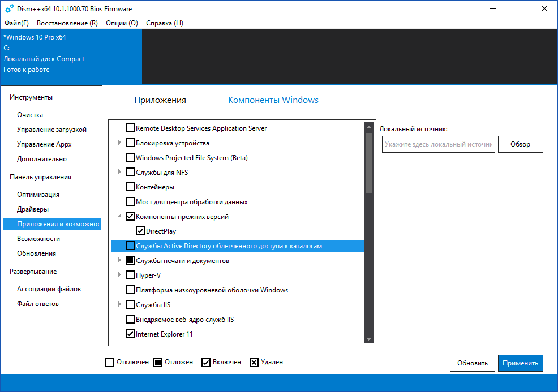
Task: Open Возможности in the sidebar
Action: coord(38,239)
